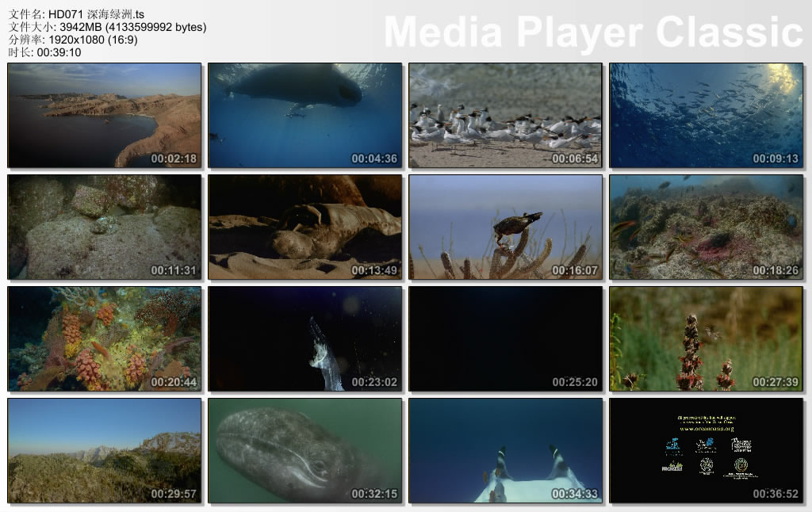Click the sea lion thumbnail at 00:13:49
The width and height of the screenshot is (812, 512).
[x=304, y=227]
